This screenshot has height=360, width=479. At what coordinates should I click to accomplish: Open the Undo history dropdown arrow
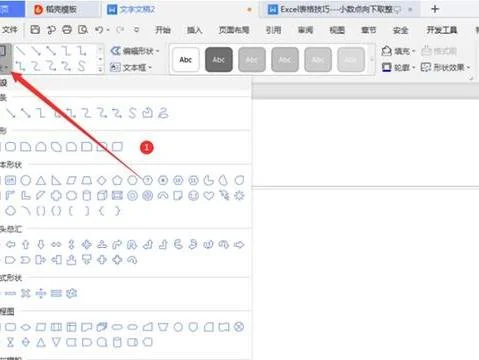coord(108,30)
